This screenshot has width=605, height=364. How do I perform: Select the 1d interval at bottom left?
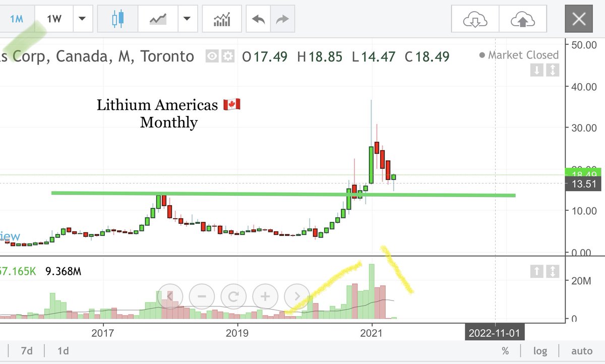coord(63,350)
